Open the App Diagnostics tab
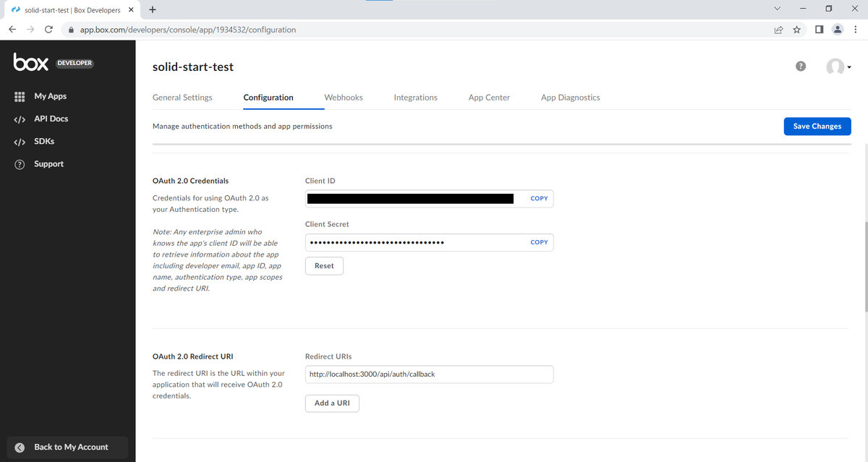This screenshot has height=462, width=868. (x=570, y=98)
